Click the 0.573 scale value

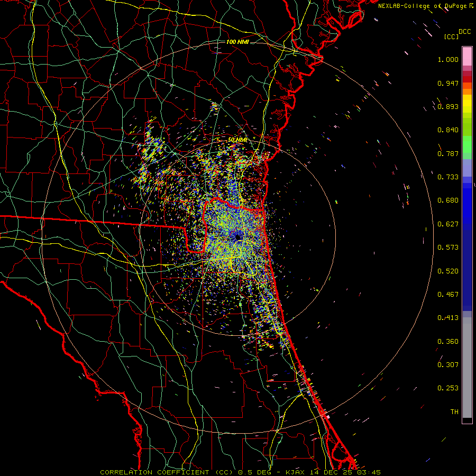[x=448, y=248]
